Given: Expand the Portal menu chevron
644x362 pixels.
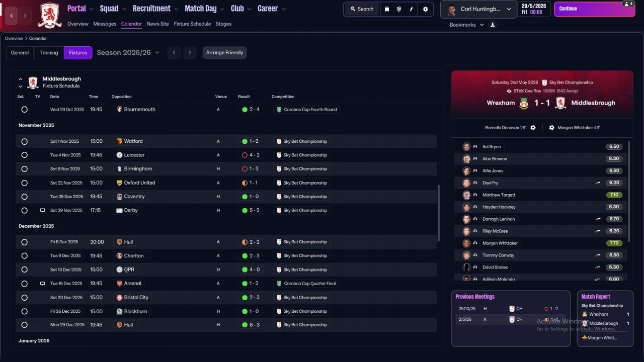Looking at the screenshot, I should [92, 9].
